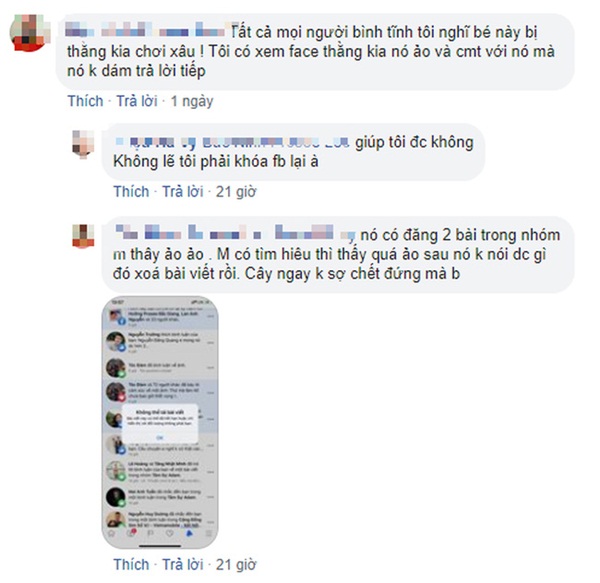The height and width of the screenshot is (583, 600).
Task: Open the attached phone screenshot image
Action: (x=160, y=422)
